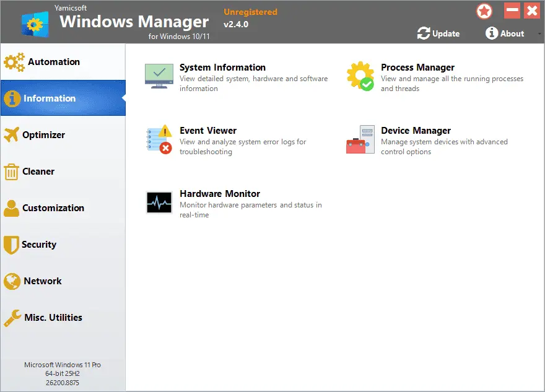Image resolution: width=545 pixels, height=392 pixels.
Task: Click "Microsoft Windows 11 Pro" text
Action: pyautogui.click(x=63, y=365)
